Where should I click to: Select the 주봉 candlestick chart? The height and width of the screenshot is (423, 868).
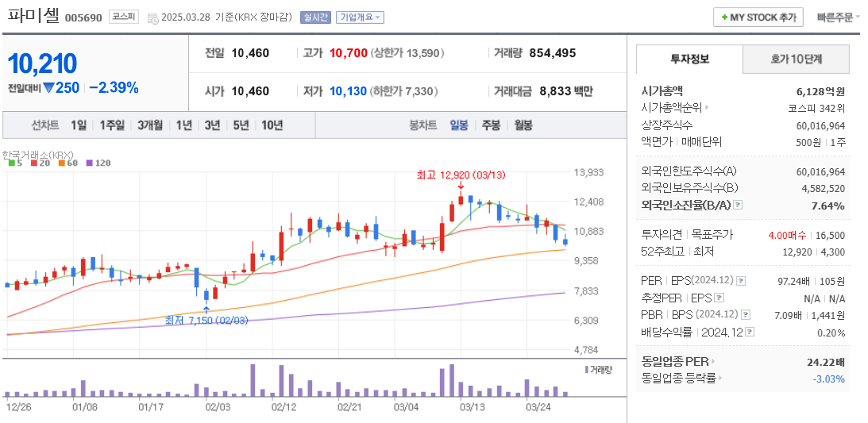click(491, 125)
